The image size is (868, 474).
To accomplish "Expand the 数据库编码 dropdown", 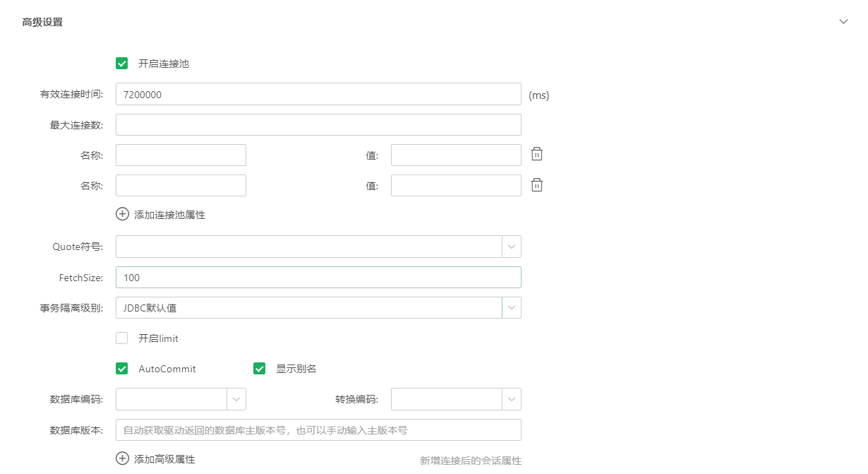I will coord(236,399).
